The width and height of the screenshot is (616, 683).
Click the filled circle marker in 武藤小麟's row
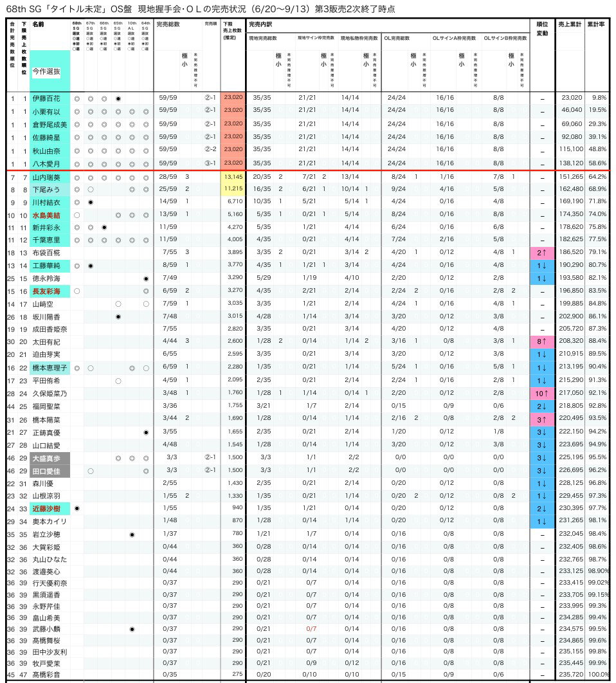point(132,629)
